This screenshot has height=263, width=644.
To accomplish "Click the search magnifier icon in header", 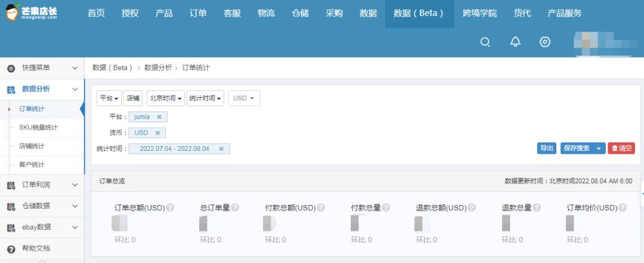I will tap(485, 42).
